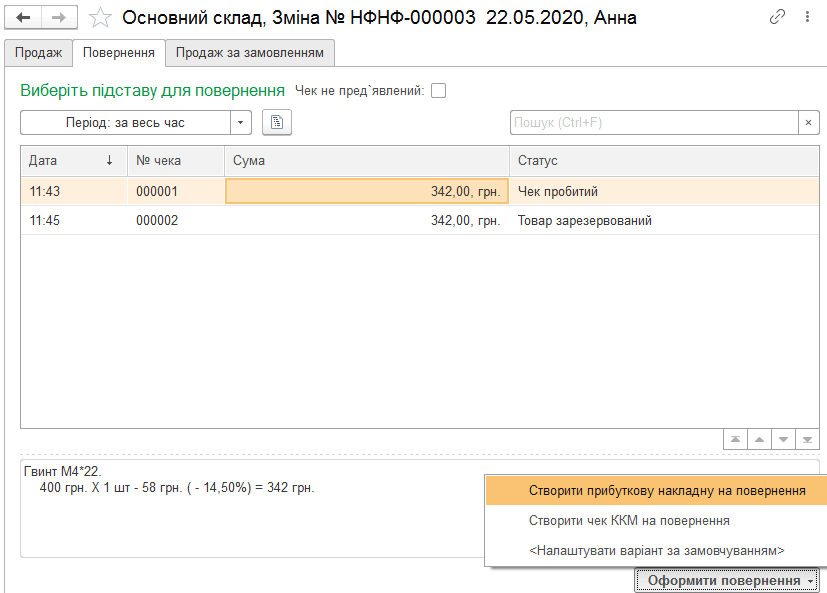This screenshot has height=593, width=827.
Task: Add to favorites with the star icon
Action: (100, 18)
